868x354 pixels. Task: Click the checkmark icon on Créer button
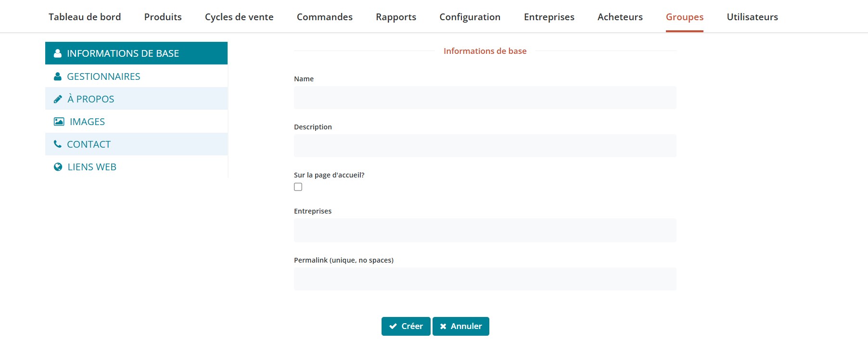point(393,326)
